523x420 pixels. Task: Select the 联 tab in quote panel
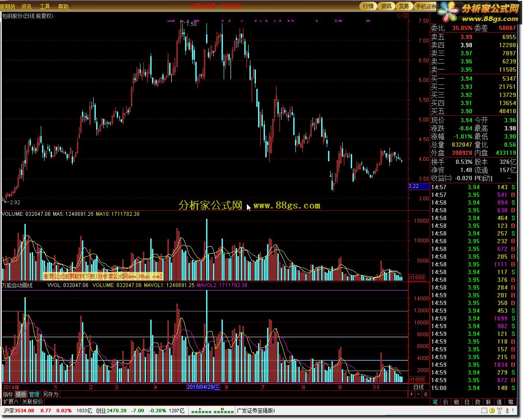pos(488,402)
